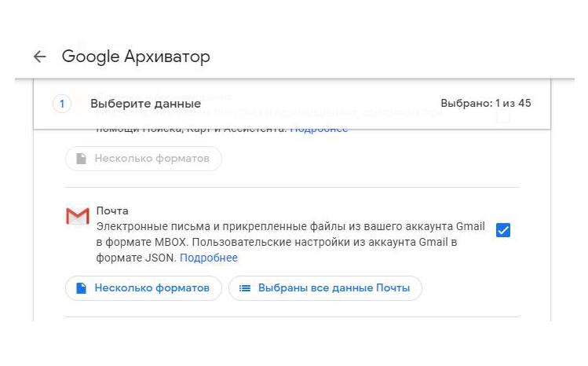588x366 pixels.
Task: Click the Google Архиватор page title
Action: point(136,57)
